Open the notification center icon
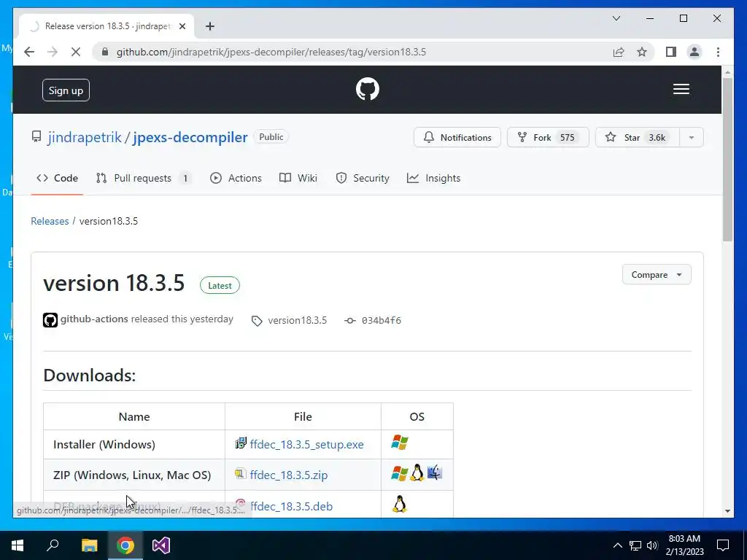Screen dimensions: 747x560 coord(723,545)
